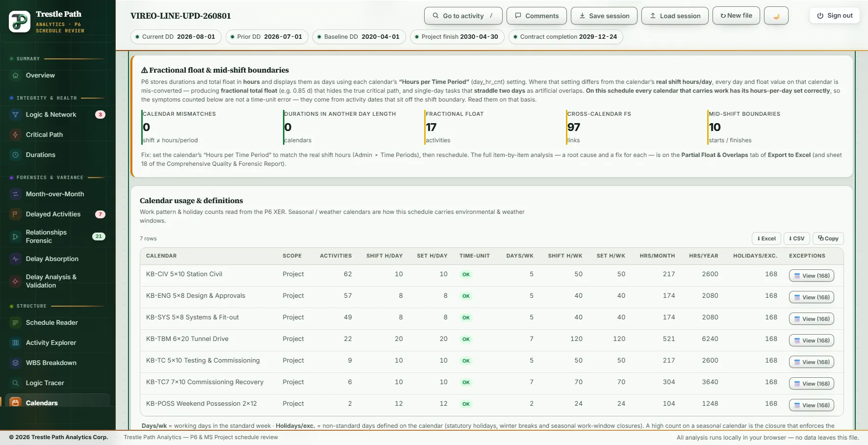This screenshot has width=868, height=445.
Task: Open the Go to activity search
Action: [463, 16]
